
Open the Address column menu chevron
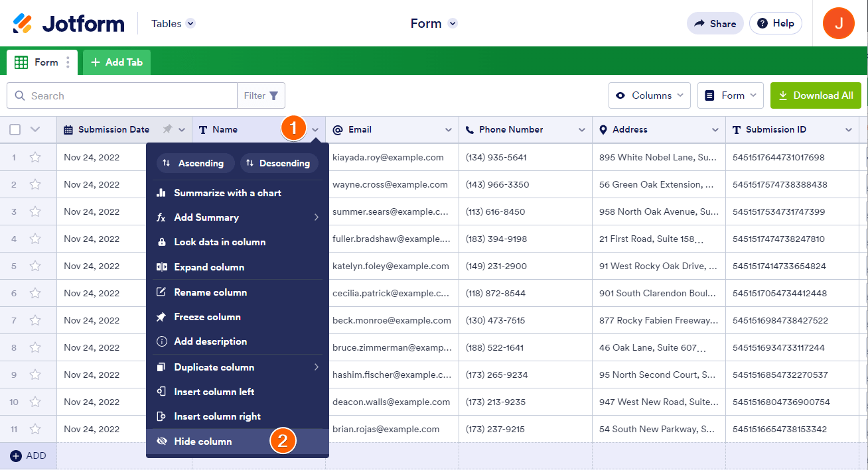pos(715,130)
